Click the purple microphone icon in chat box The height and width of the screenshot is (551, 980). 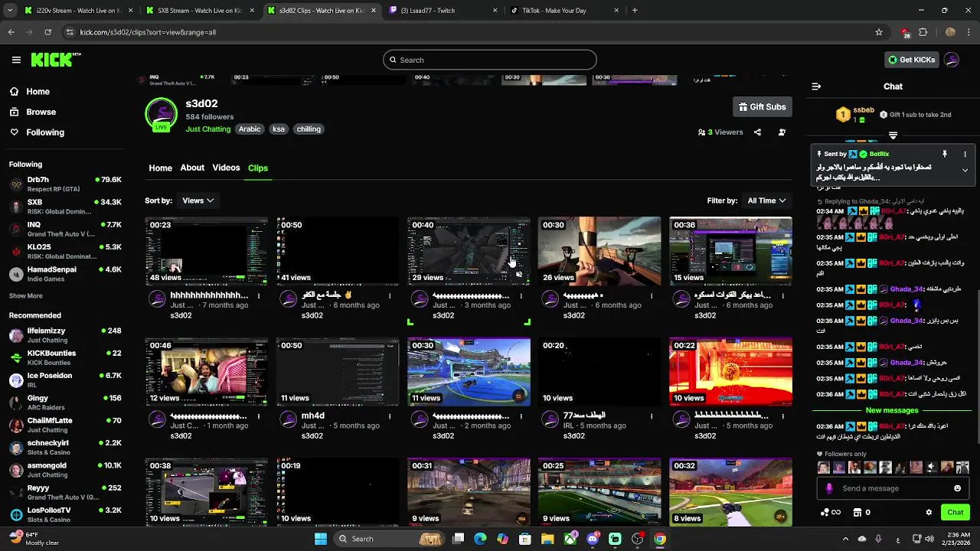829,488
